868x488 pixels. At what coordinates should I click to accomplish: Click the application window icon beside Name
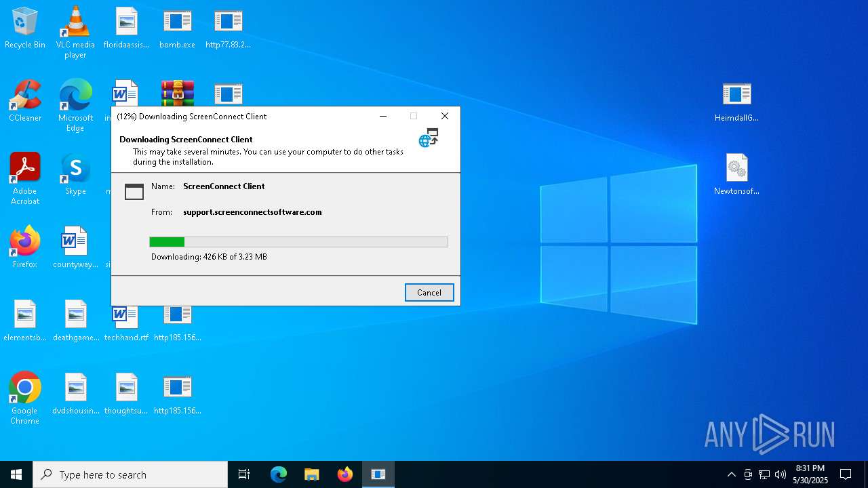click(134, 192)
